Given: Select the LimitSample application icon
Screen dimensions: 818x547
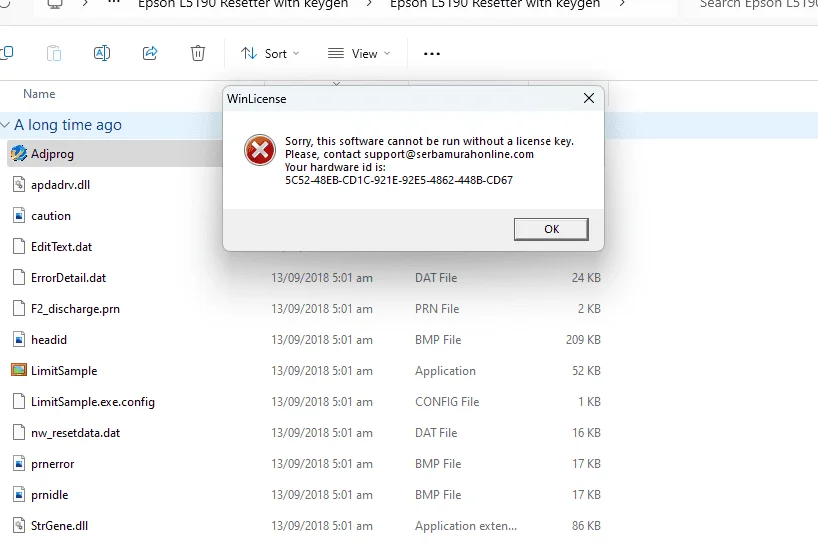Looking at the screenshot, I should 19,370.
